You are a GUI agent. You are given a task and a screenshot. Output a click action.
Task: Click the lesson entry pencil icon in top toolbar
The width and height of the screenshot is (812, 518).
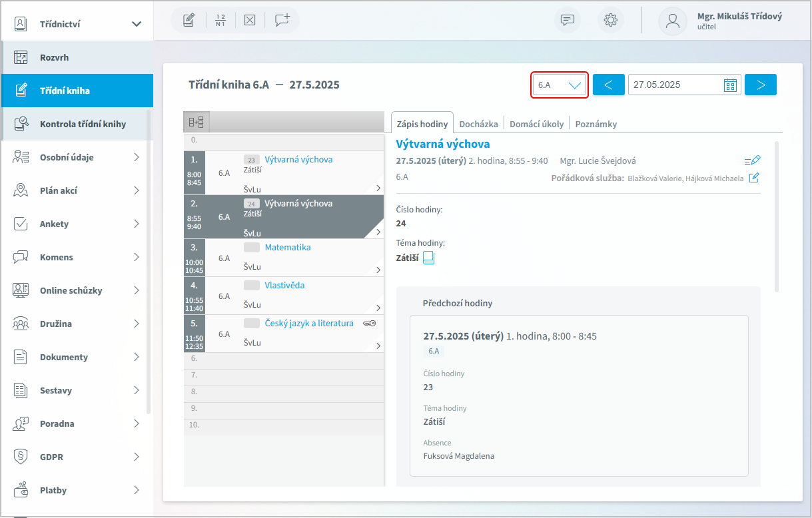point(189,20)
